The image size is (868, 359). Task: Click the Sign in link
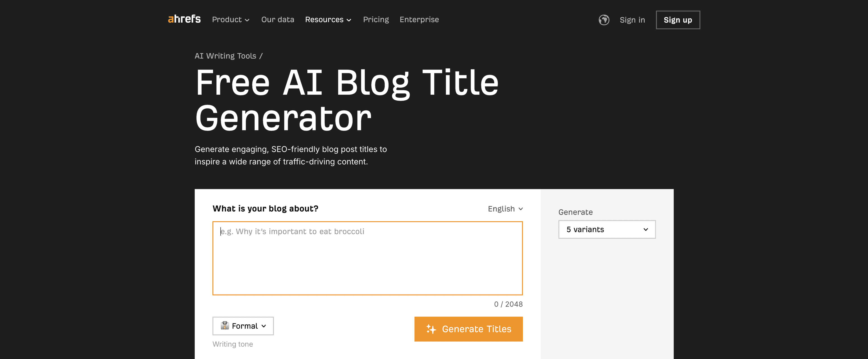tap(632, 20)
